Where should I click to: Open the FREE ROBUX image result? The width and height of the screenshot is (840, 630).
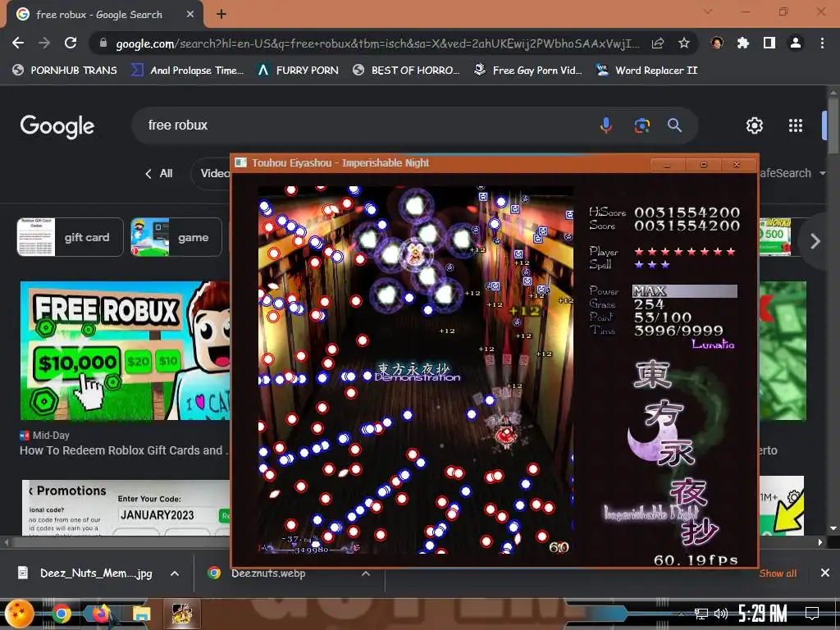[126, 350]
